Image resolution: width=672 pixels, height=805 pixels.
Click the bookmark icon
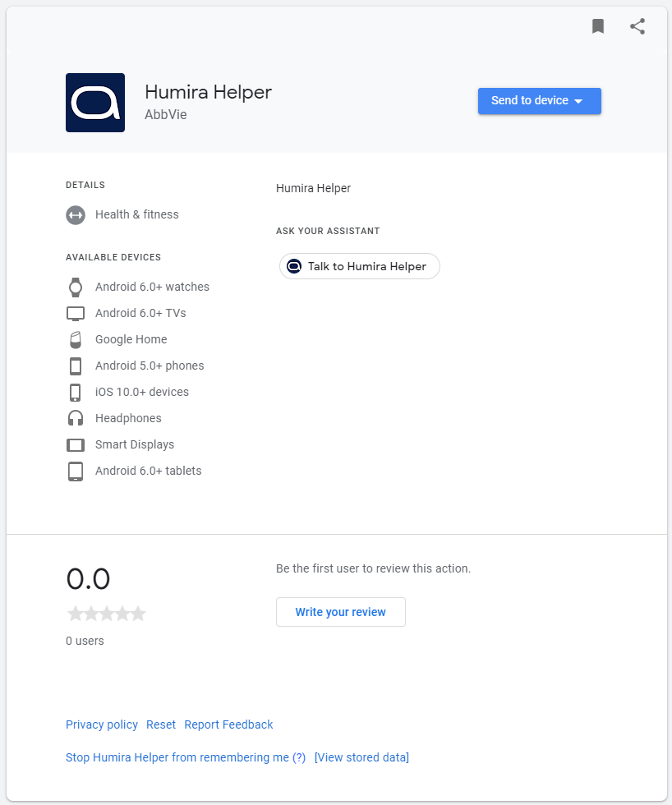coord(597,26)
